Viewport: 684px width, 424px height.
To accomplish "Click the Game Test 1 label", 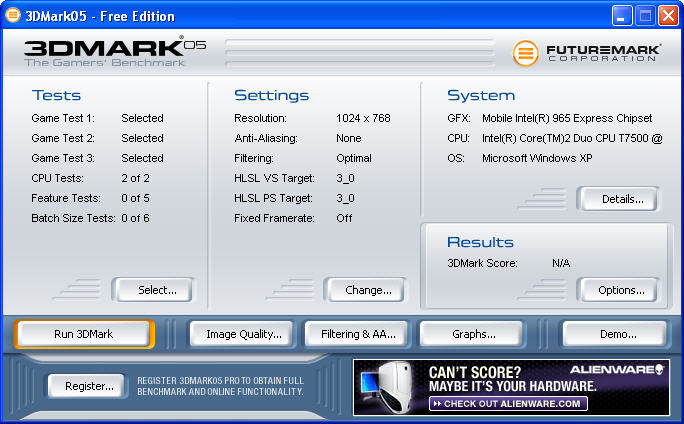I will (x=63, y=118).
